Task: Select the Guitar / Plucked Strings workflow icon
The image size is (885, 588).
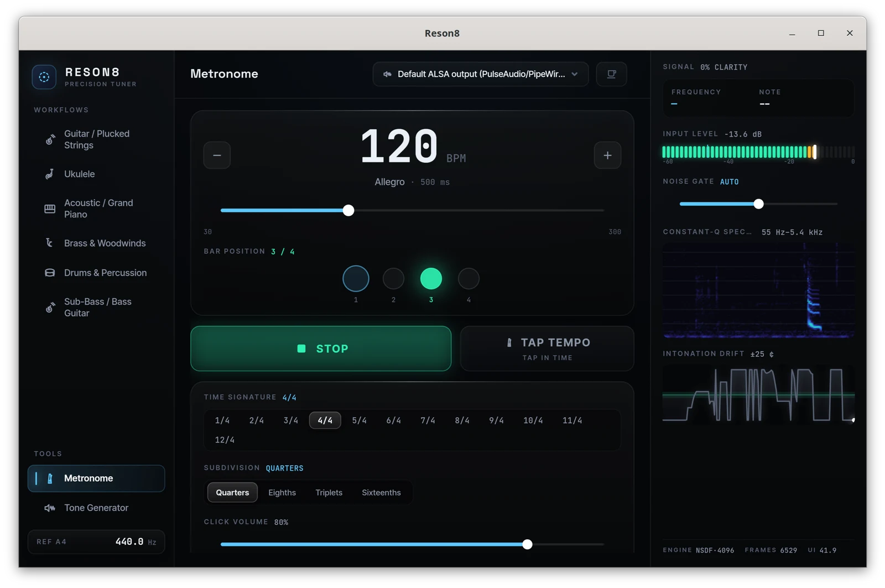Action: [x=50, y=139]
